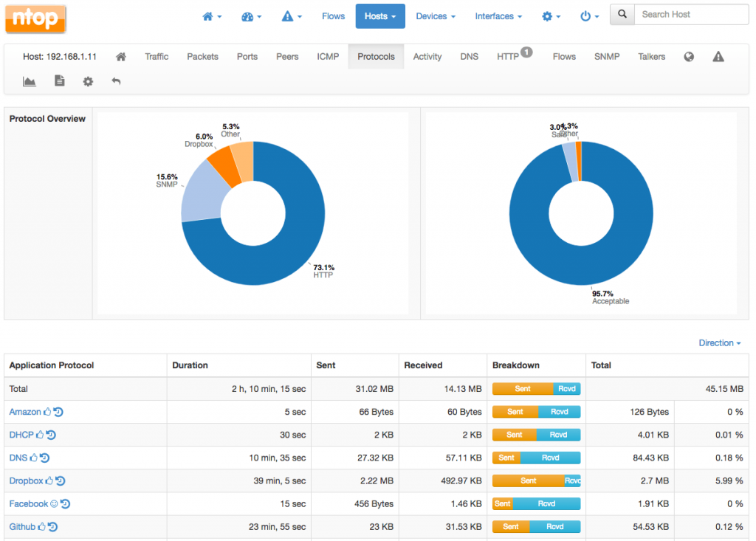Click the thumbs-up icon next to DNS
The image size is (756, 541).
click(x=34, y=458)
